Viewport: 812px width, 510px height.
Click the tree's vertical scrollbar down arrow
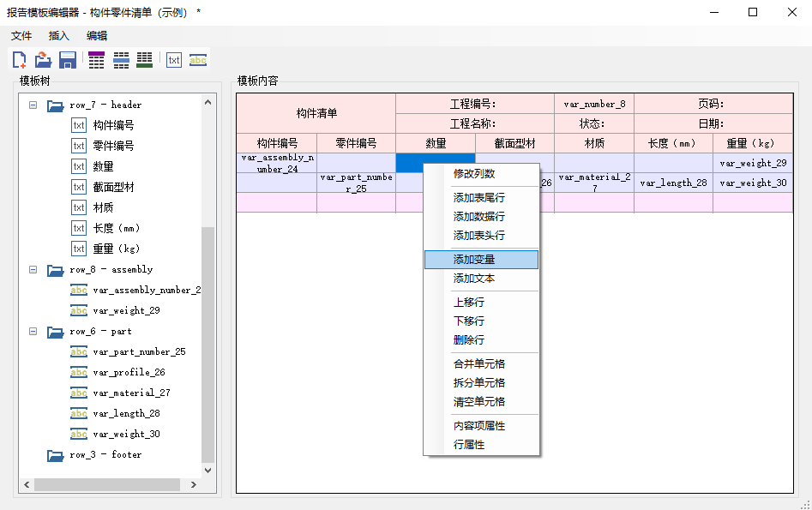pos(208,471)
